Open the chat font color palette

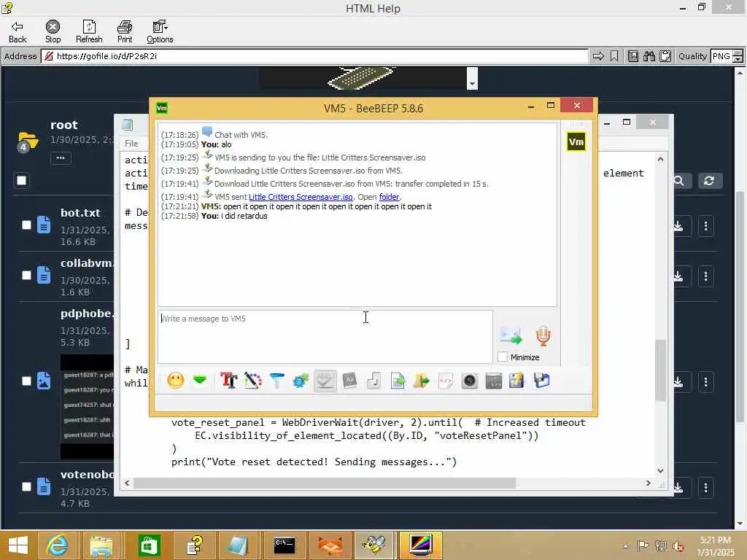(x=253, y=381)
